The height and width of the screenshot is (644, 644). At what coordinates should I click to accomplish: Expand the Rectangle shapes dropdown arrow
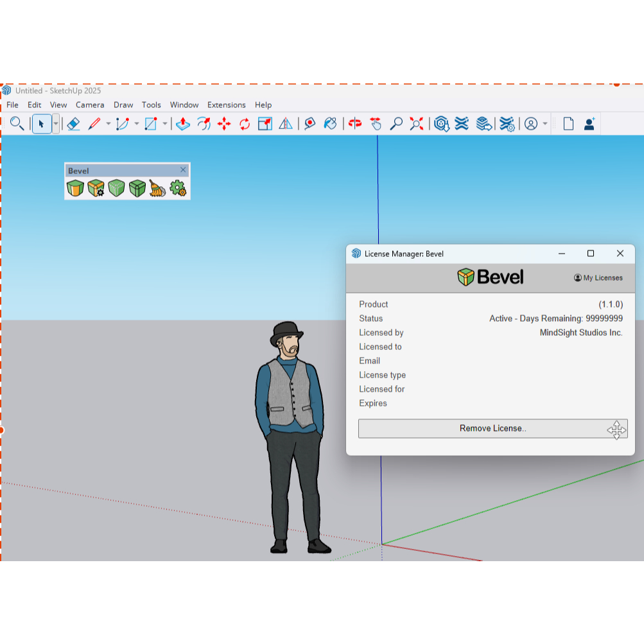click(165, 124)
